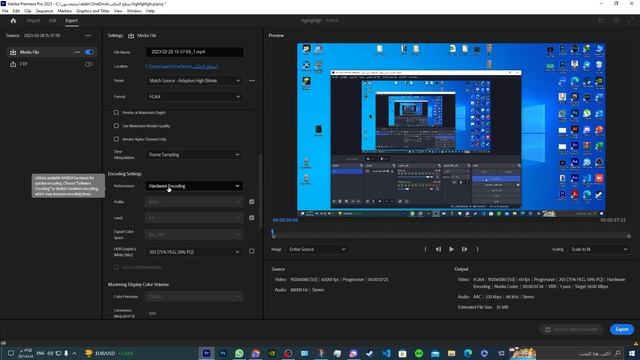The image size is (640, 360).
Task: Open the Markers menu
Action: 64,11
